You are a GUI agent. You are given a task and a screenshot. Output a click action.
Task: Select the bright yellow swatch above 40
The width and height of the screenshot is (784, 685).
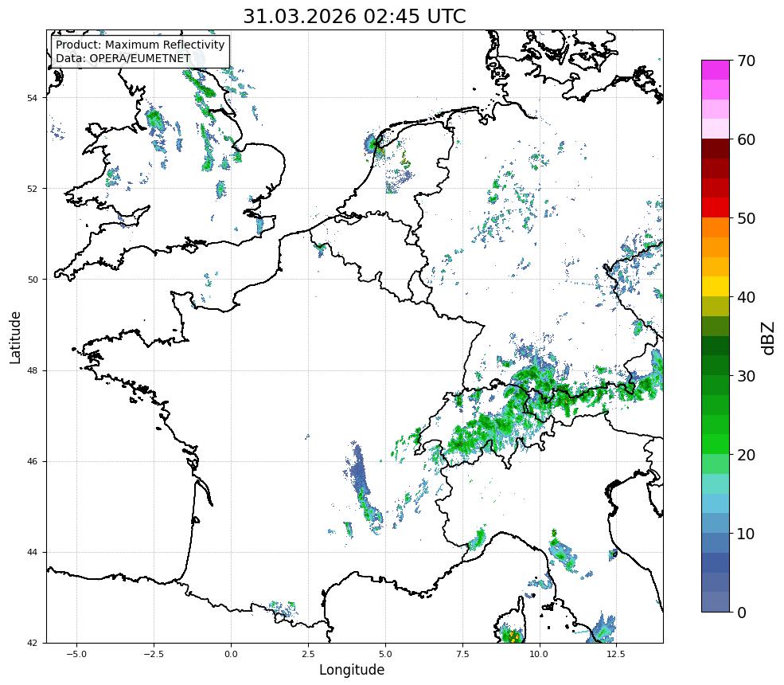coord(715,286)
